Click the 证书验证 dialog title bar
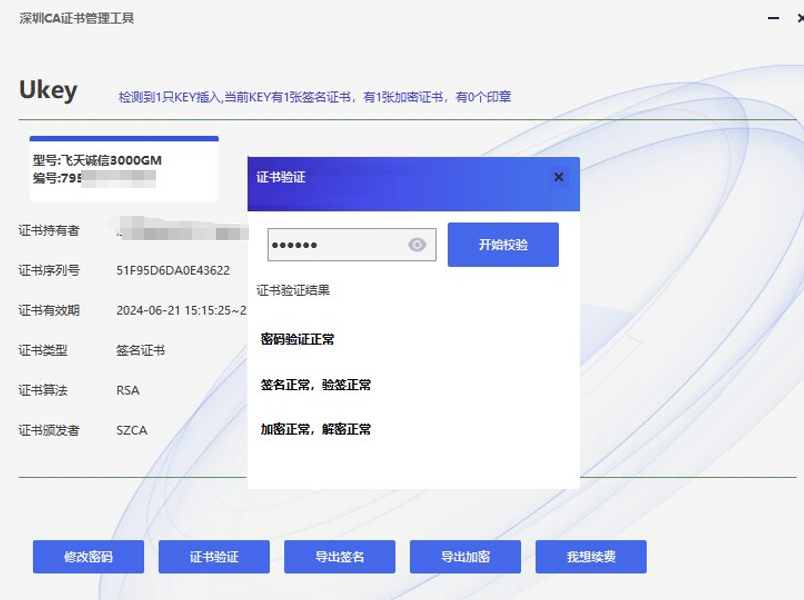 400,177
